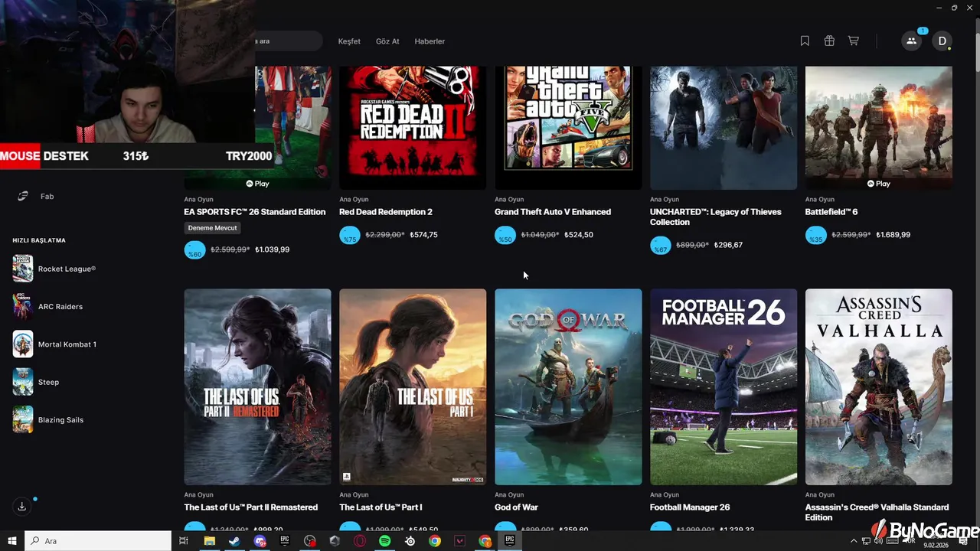The width and height of the screenshot is (980, 551).
Task: Click the ₺1.039,99 price of EA SPORTS FC 26
Action: click(272, 249)
